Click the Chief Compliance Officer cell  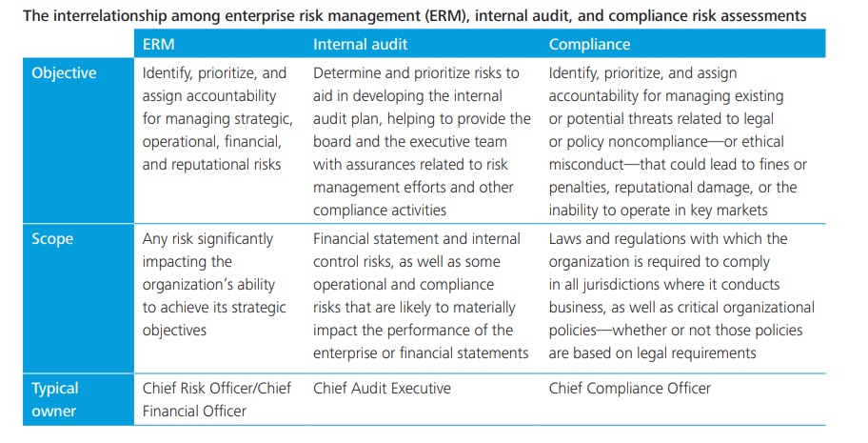click(630, 388)
